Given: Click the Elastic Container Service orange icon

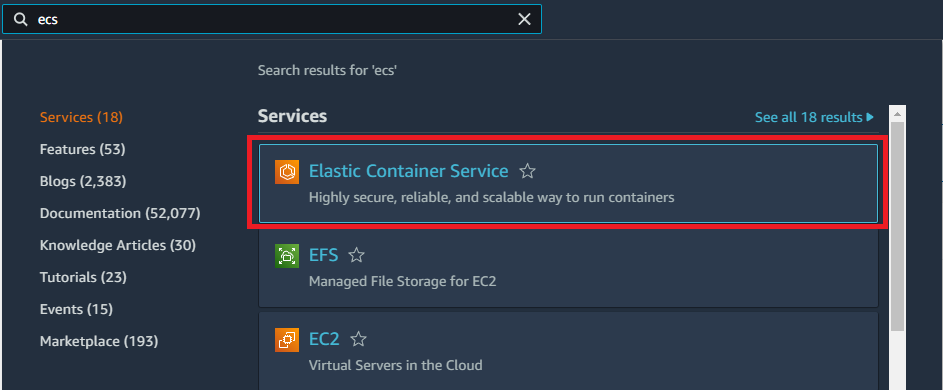Looking at the screenshot, I should click(x=287, y=172).
